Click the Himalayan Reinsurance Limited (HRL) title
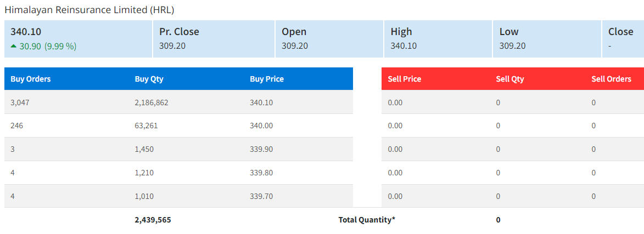The width and height of the screenshot is (644, 234). coord(89,10)
